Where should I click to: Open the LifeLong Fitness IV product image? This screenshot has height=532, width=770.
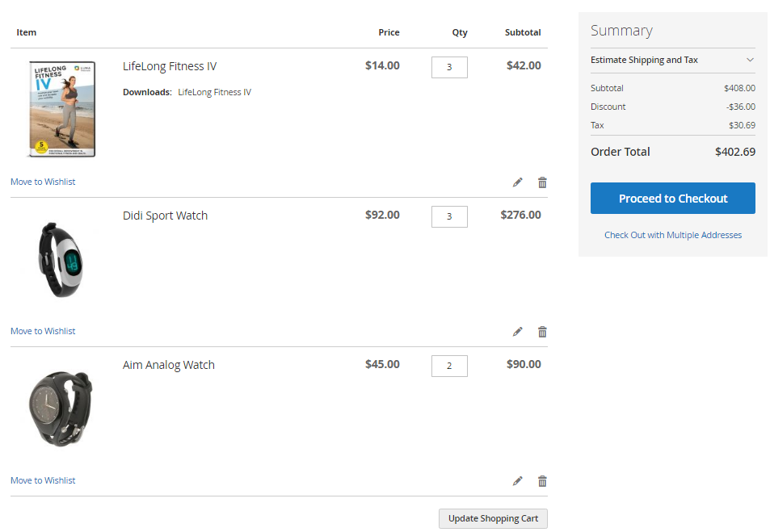(x=61, y=109)
